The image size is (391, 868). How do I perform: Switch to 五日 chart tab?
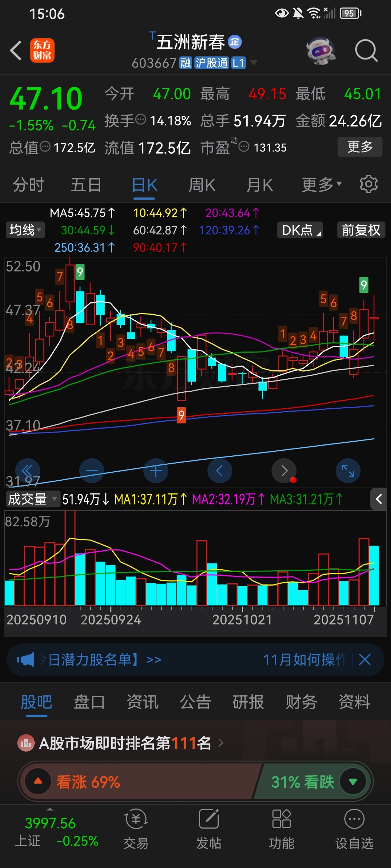[x=86, y=185]
